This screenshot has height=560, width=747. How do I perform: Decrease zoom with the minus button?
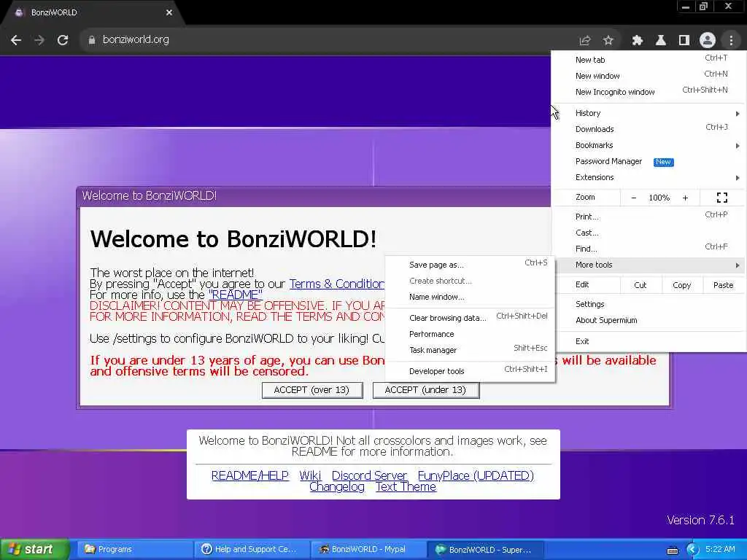(x=634, y=198)
